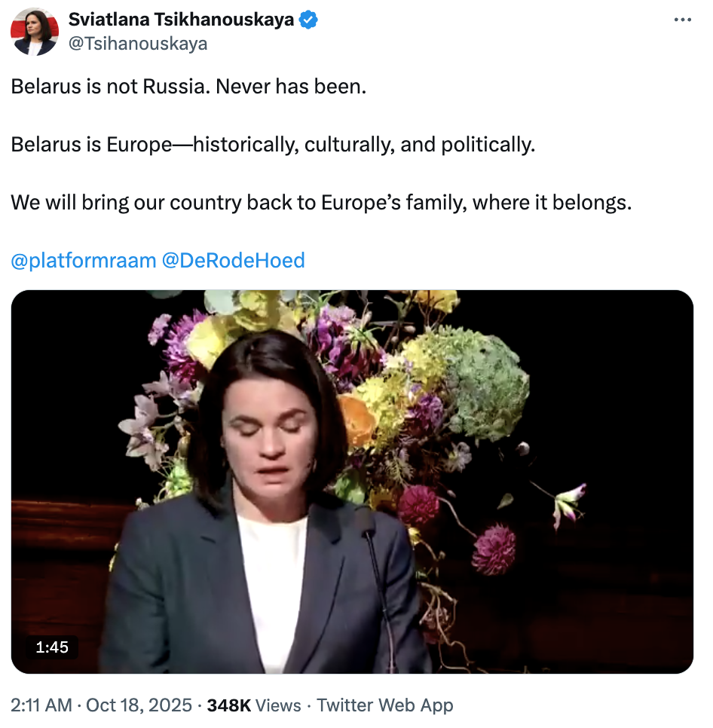Click the @Tsihanouskaya handle

[138, 44]
